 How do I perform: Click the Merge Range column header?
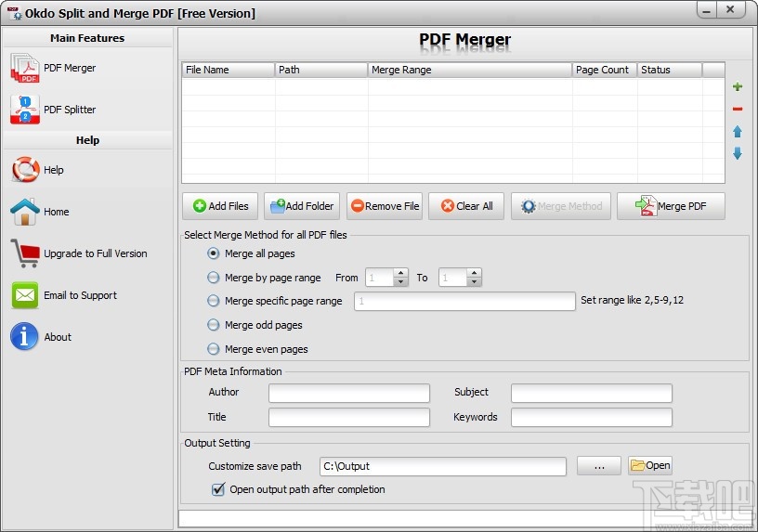click(470, 70)
